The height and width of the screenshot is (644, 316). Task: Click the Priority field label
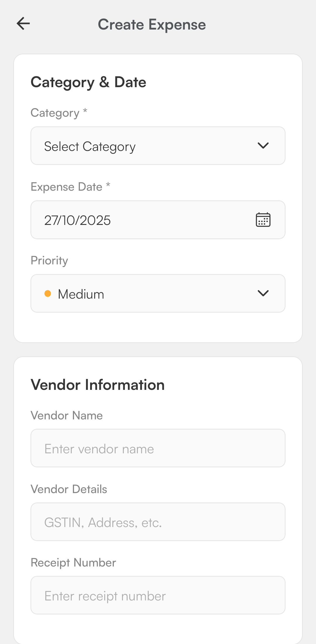(x=49, y=261)
